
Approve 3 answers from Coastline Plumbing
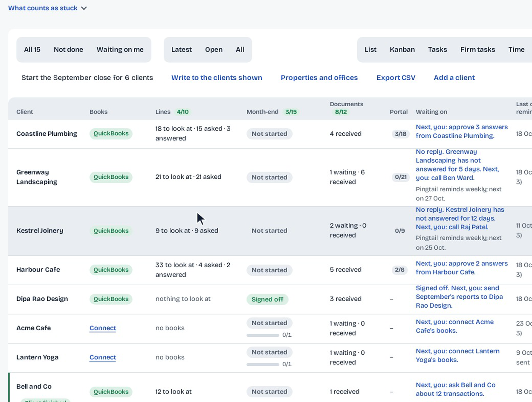(x=462, y=131)
